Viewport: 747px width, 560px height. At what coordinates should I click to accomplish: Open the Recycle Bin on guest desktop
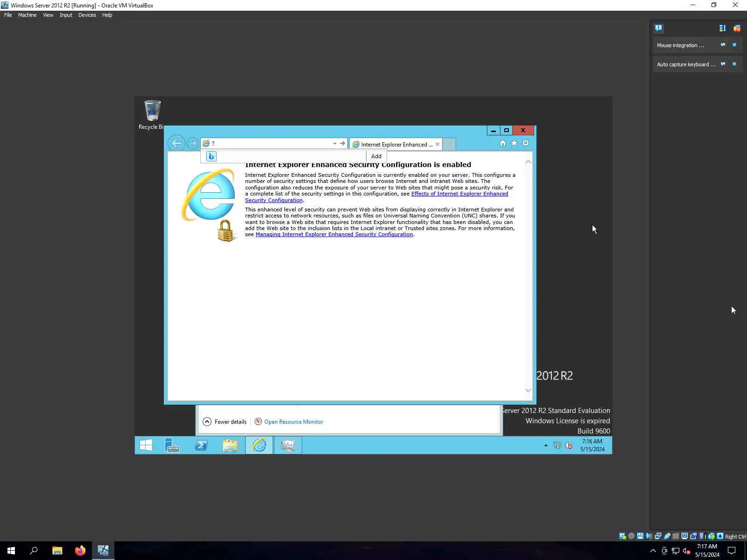pos(152,115)
